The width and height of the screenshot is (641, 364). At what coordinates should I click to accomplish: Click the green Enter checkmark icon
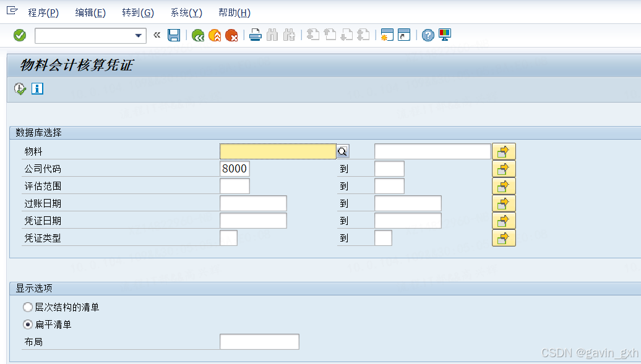click(20, 35)
